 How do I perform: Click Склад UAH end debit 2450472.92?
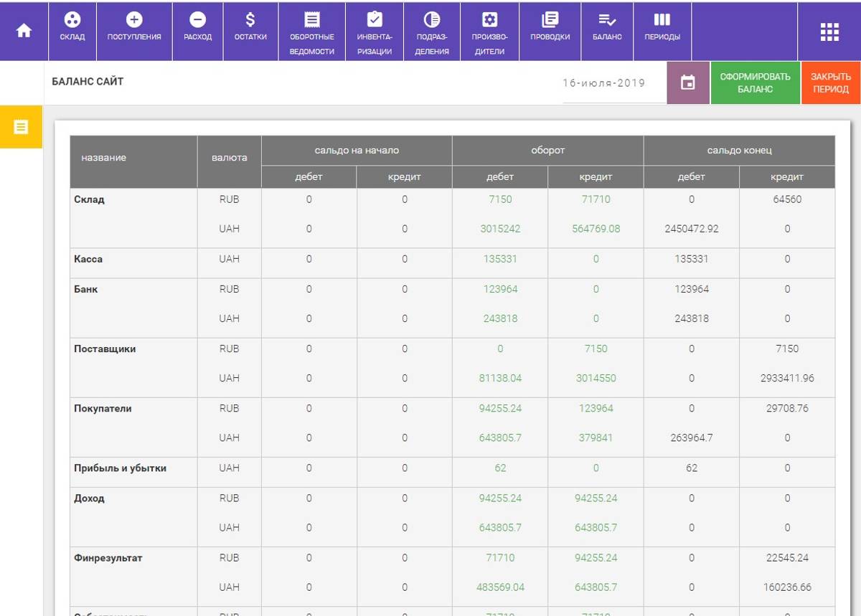click(x=691, y=229)
